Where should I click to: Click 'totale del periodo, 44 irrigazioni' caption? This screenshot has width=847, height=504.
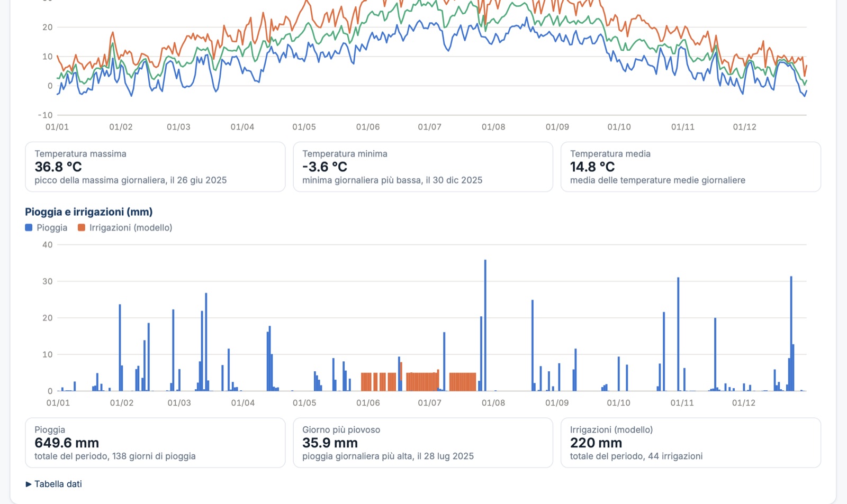click(636, 456)
